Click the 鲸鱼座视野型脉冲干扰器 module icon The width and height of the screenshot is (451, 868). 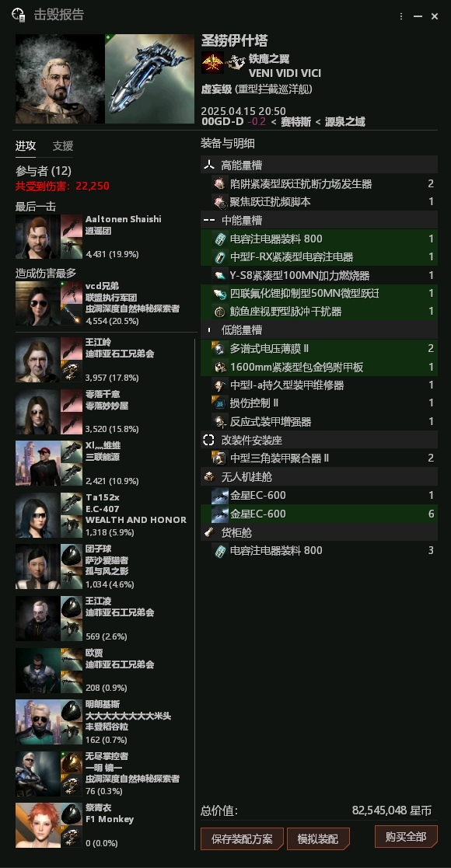point(220,312)
